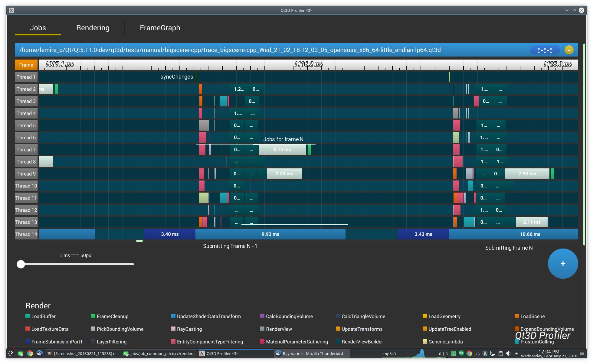Switch to Raymarine Thunderbird taskbar window
The width and height of the screenshot is (593, 364).
(x=312, y=353)
